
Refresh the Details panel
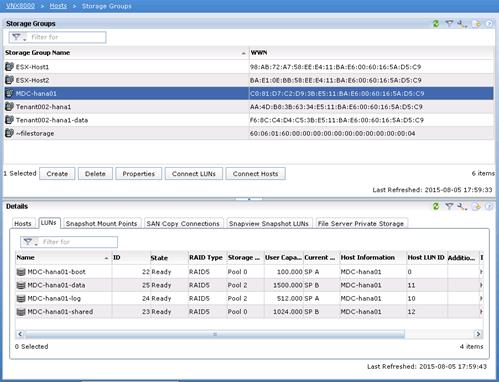(435, 206)
